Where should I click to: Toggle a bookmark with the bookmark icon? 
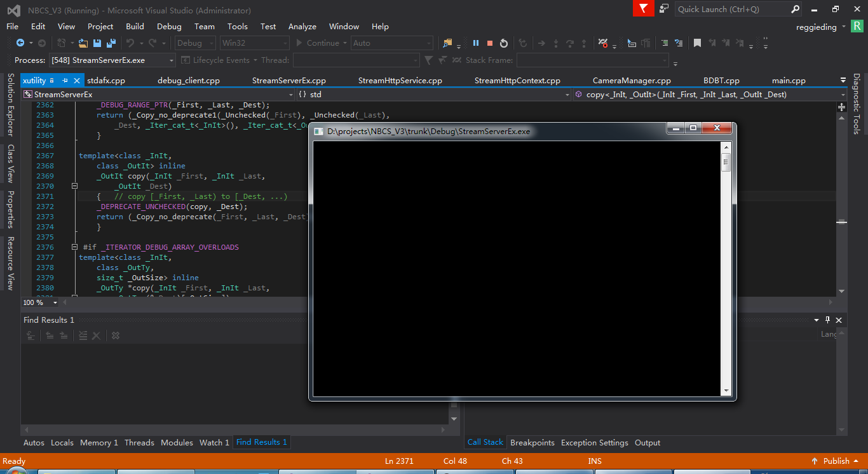pos(697,43)
